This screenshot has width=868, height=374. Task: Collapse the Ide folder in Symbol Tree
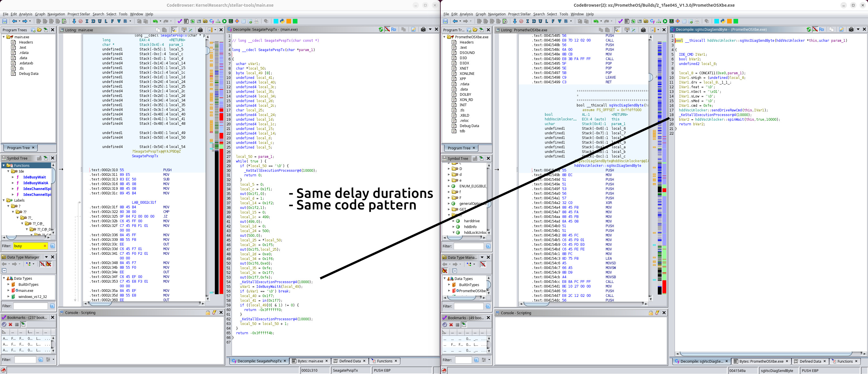click(8, 171)
